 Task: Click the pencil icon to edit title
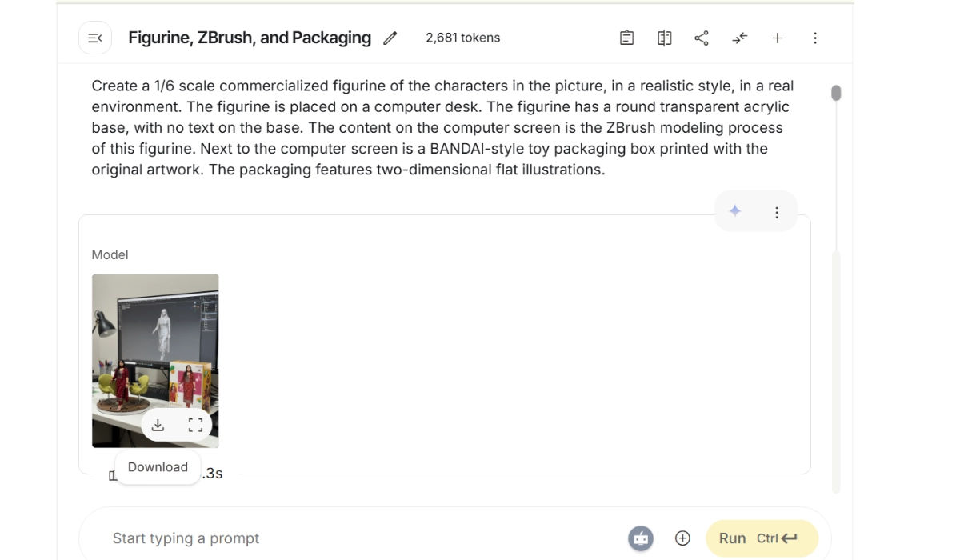pos(390,38)
